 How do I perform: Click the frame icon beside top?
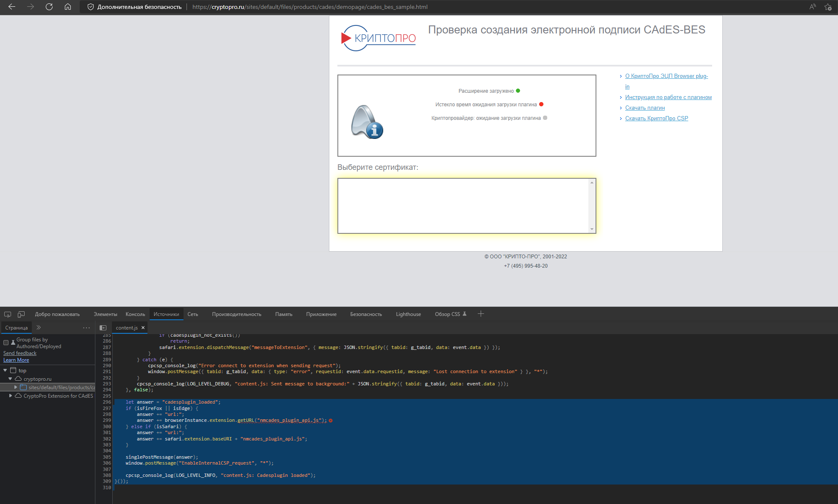click(x=13, y=370)
